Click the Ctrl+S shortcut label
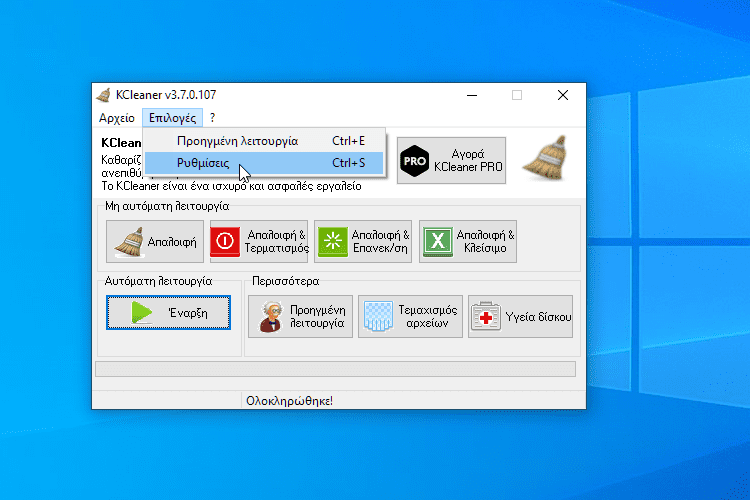Screen dimensions: 750x500 (348, 163)
